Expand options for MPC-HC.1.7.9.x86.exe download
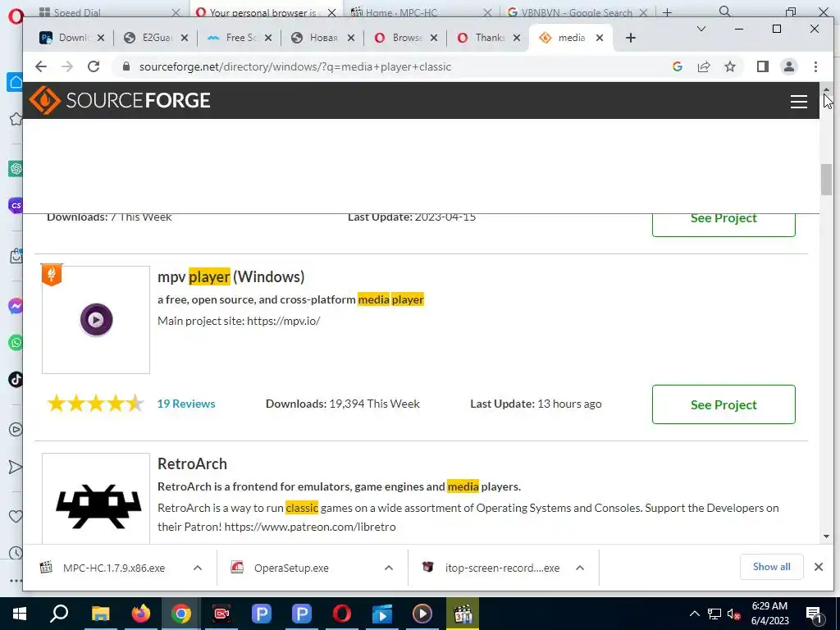 [198, 568]
